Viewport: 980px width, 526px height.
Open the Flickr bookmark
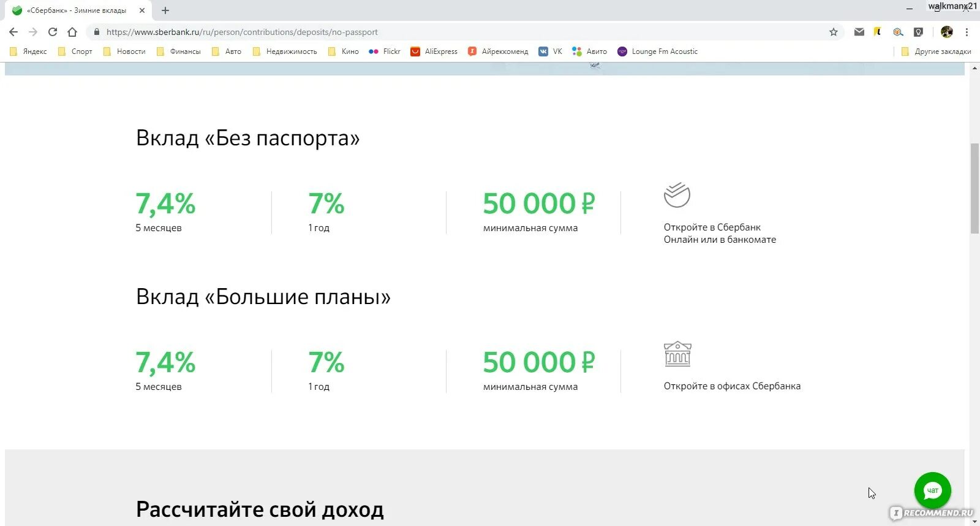click(384, 51)
